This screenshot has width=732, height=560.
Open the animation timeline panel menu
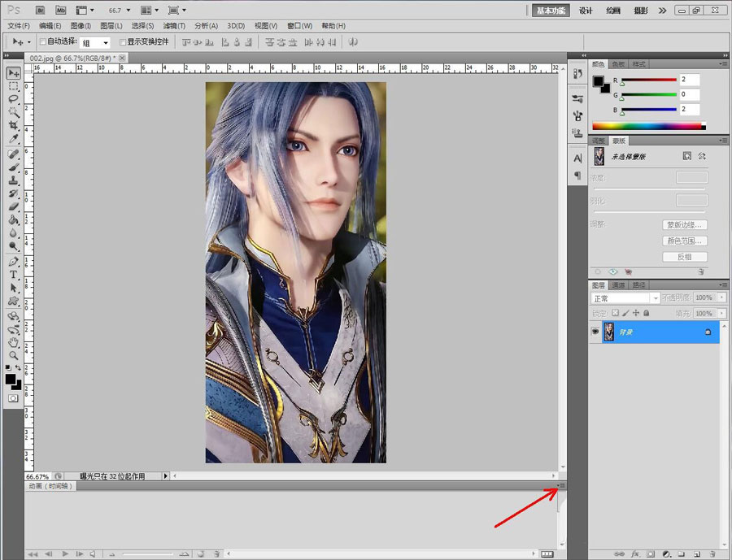(561, 485)
